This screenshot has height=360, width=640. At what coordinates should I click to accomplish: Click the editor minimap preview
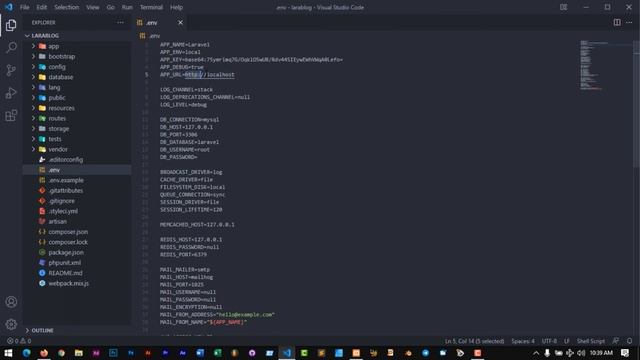[605, 65]
